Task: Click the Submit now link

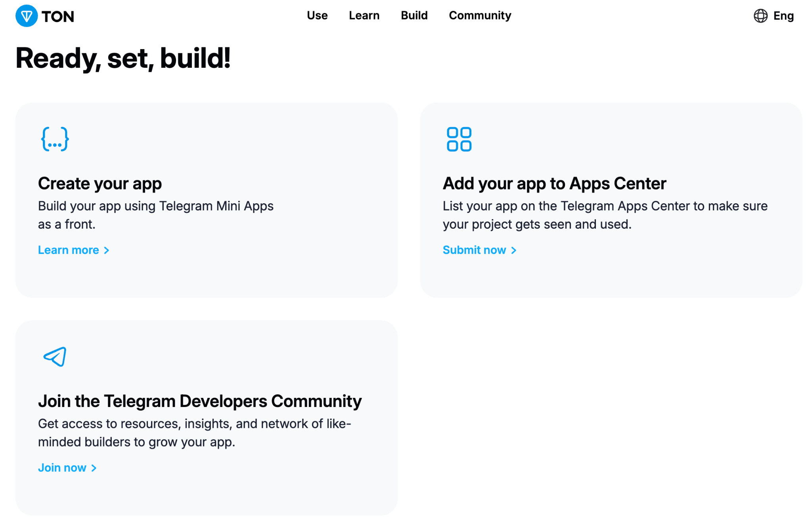Action: coord(474,250)
